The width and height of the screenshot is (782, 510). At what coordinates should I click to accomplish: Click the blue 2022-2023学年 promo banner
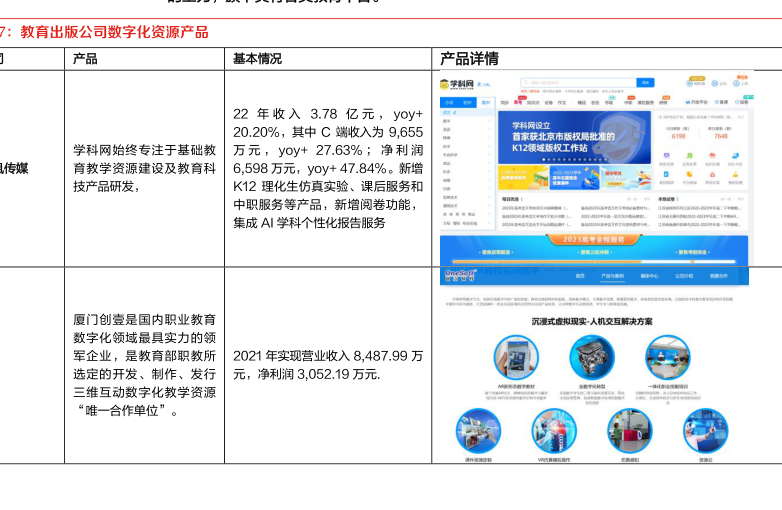click(x=574, y=177)
